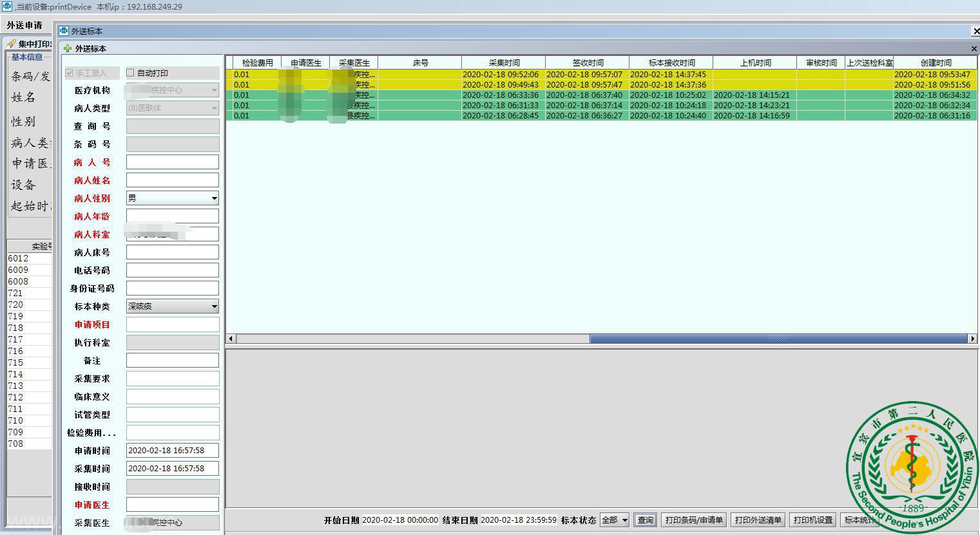Click the horizontal scrollbar right arrow

point(972,339)
